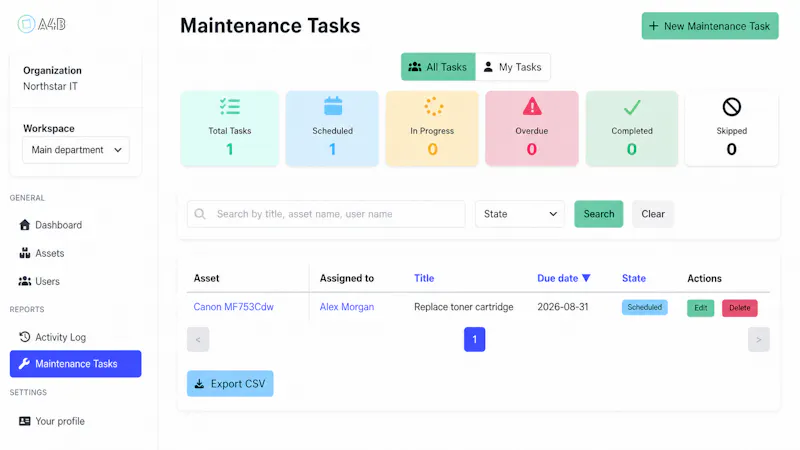Click the Scheduled calendar icon
The height and width of the screenshot is (450, 800).
click(x=333, y=106)
